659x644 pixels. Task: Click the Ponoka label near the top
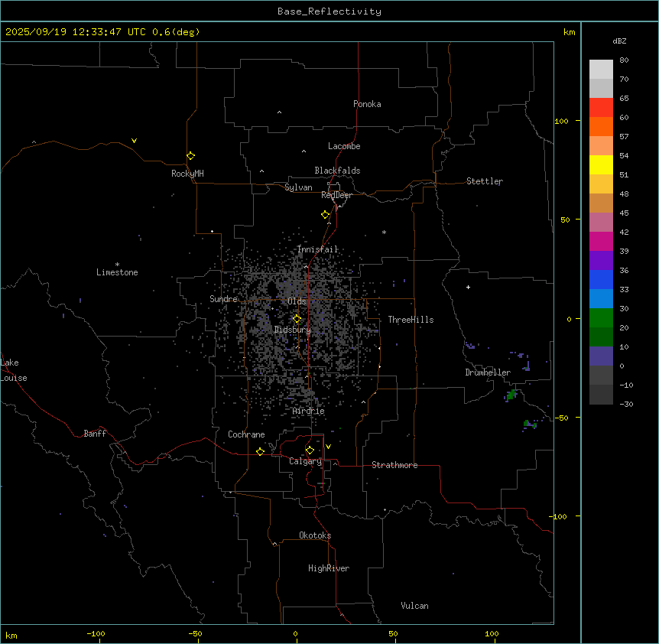coord(367,104)
